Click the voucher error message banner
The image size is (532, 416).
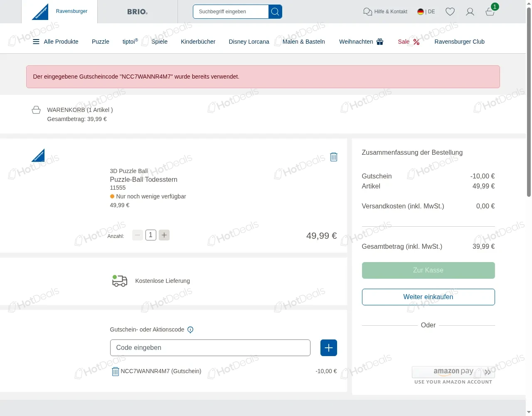coord(263,77)
